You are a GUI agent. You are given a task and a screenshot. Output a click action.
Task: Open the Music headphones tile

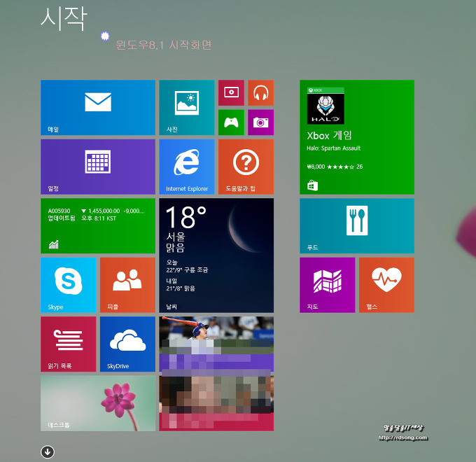click(260, 92)
